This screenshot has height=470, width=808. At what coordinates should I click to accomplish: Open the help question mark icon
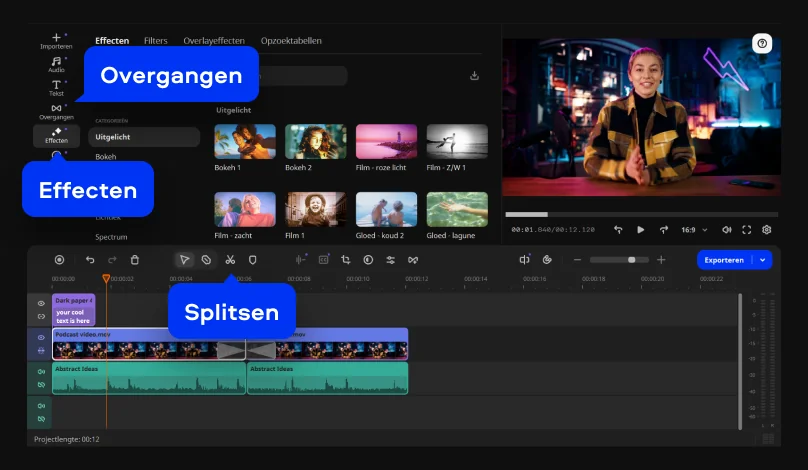click(x=762, y=44)
